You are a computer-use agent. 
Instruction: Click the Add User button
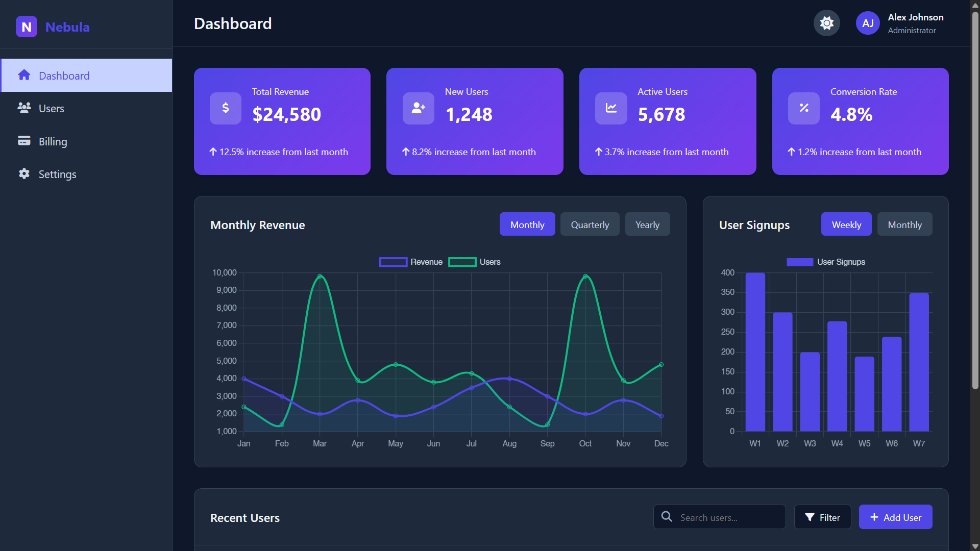click(x=895, y=517)
